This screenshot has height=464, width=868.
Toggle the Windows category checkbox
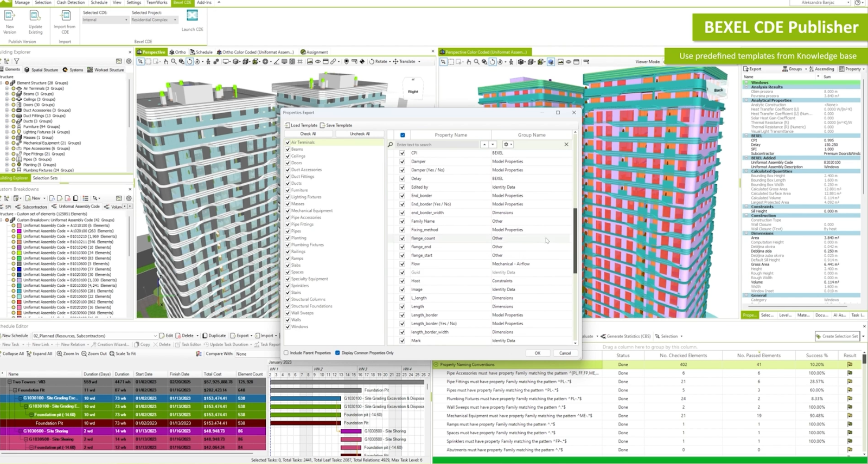coord(288,327)
